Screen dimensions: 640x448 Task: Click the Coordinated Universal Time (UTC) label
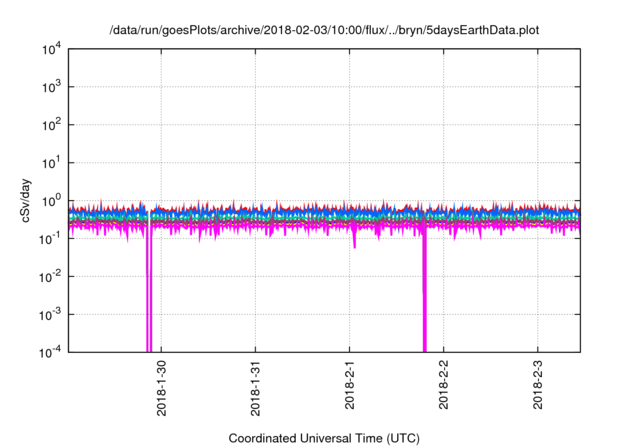(324, 438)
